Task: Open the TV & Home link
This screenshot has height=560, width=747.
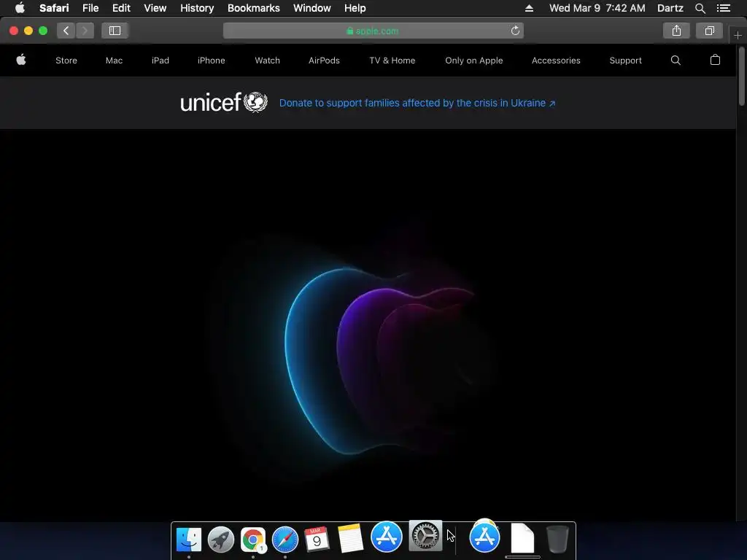Action: point(392,61)
